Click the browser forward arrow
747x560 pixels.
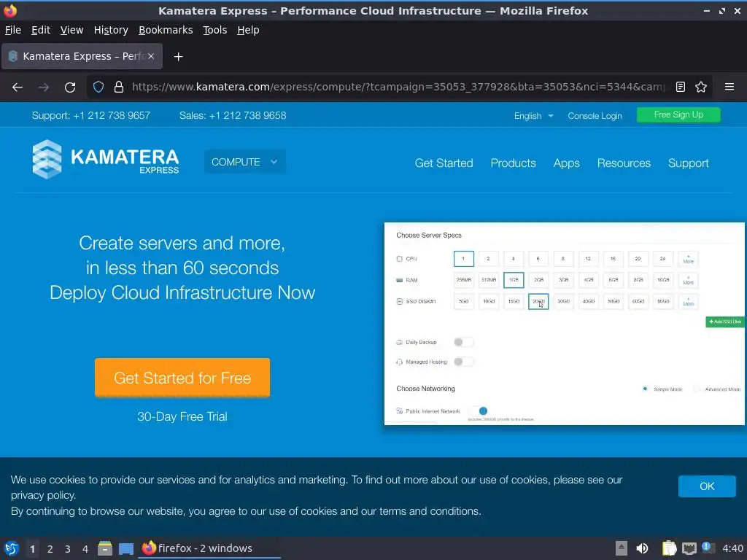[44, 87]
